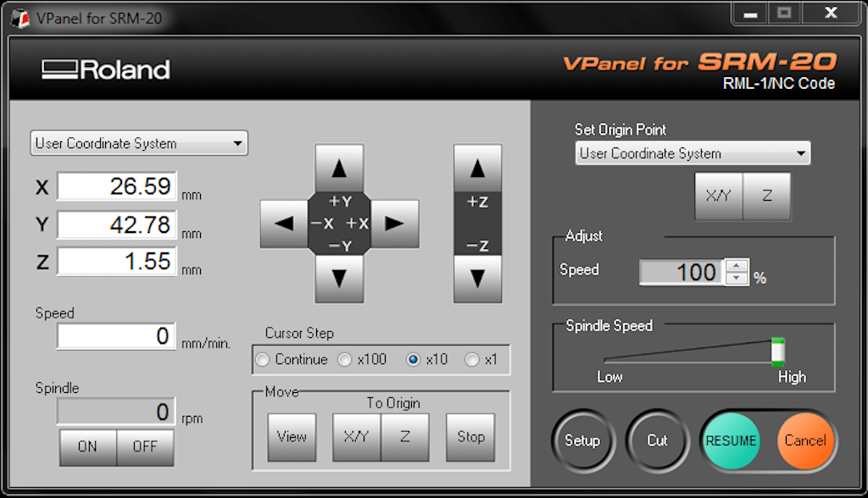The image size is (868, 498).
Task: Move the tool right along +X
Action: [395, 224]
